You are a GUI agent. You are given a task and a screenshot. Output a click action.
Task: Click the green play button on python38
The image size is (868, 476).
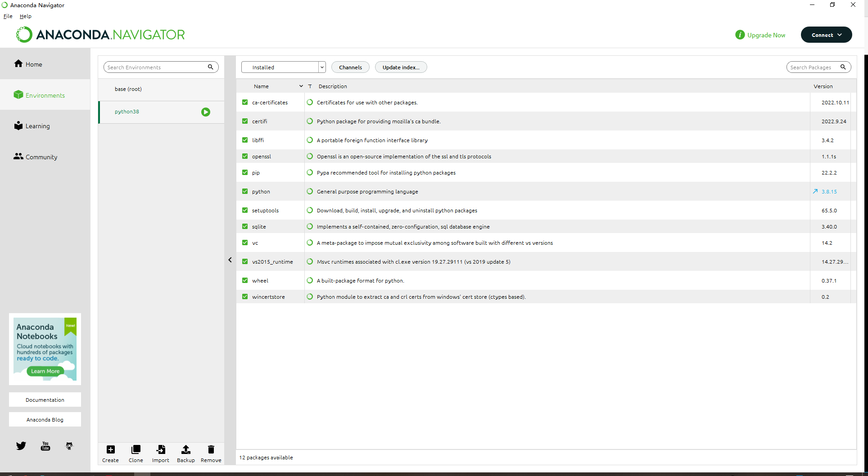click(x=206, y=112)
